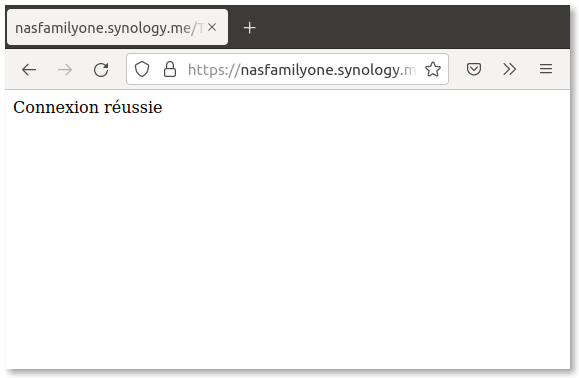Go back to the previous page
This screenshot has width=579, height=378.
pyautogui.click(x=29, y=69)
